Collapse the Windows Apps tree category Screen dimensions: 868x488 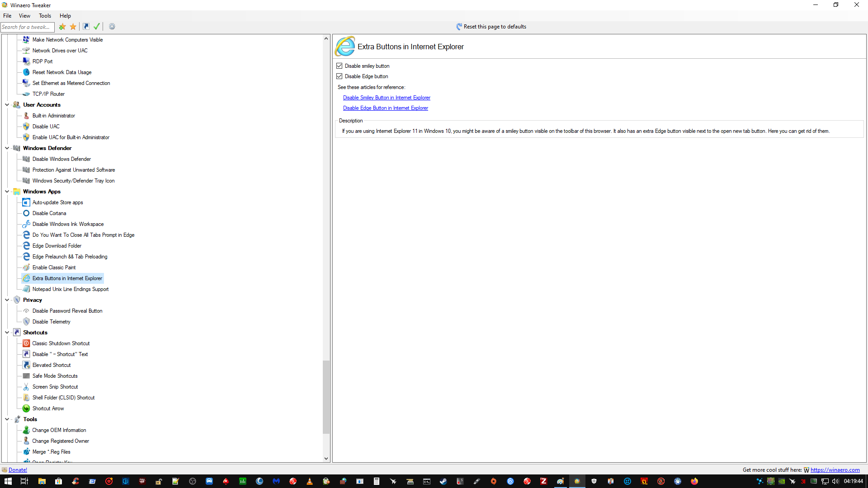7,192
